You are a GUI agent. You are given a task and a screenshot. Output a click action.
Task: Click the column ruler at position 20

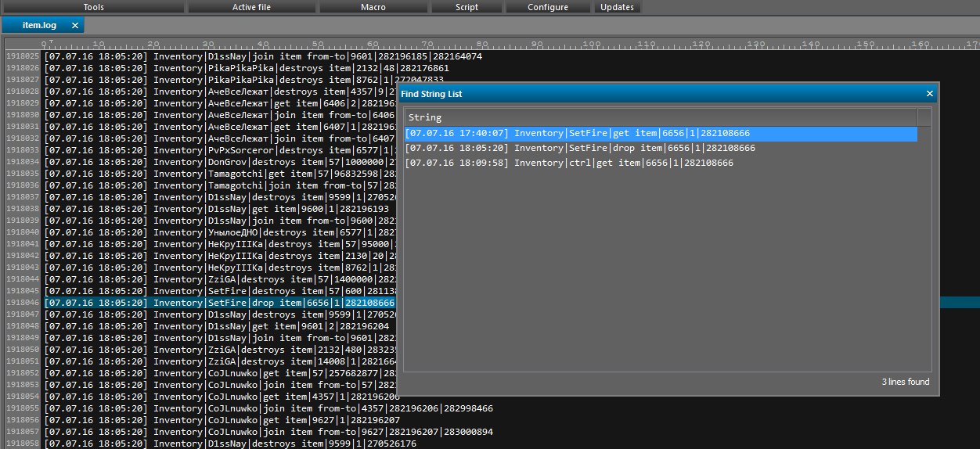[153, 44]
